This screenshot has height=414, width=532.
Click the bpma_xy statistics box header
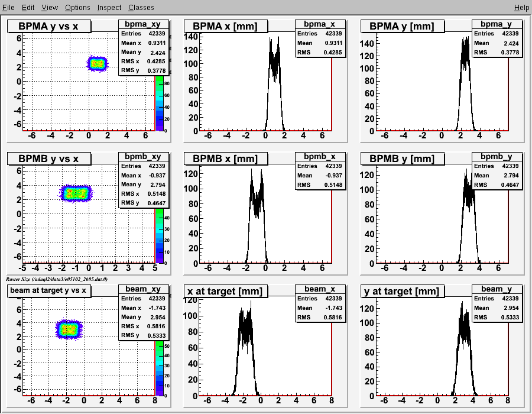(144, 24)
